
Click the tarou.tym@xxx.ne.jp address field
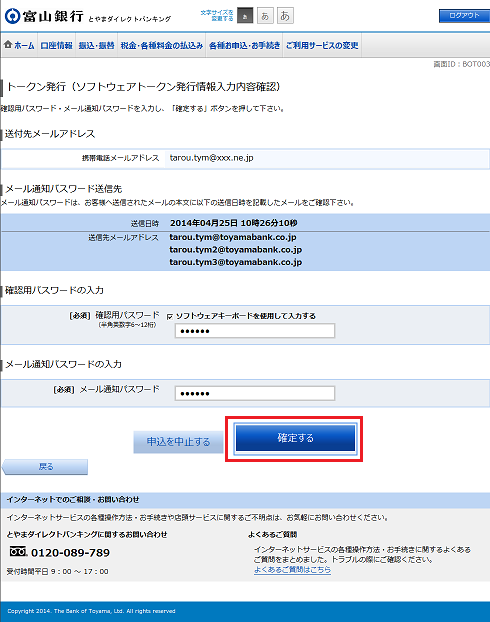click(x=327, y=158)
